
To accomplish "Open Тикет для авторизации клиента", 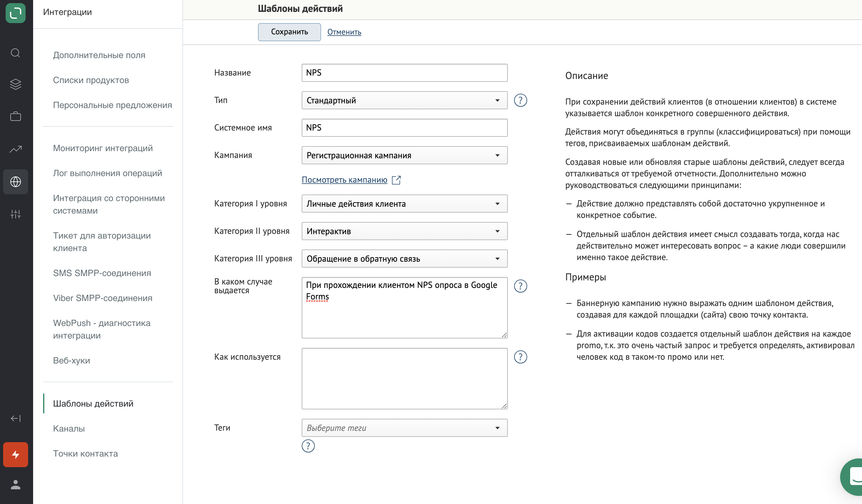I will [102, 242].
